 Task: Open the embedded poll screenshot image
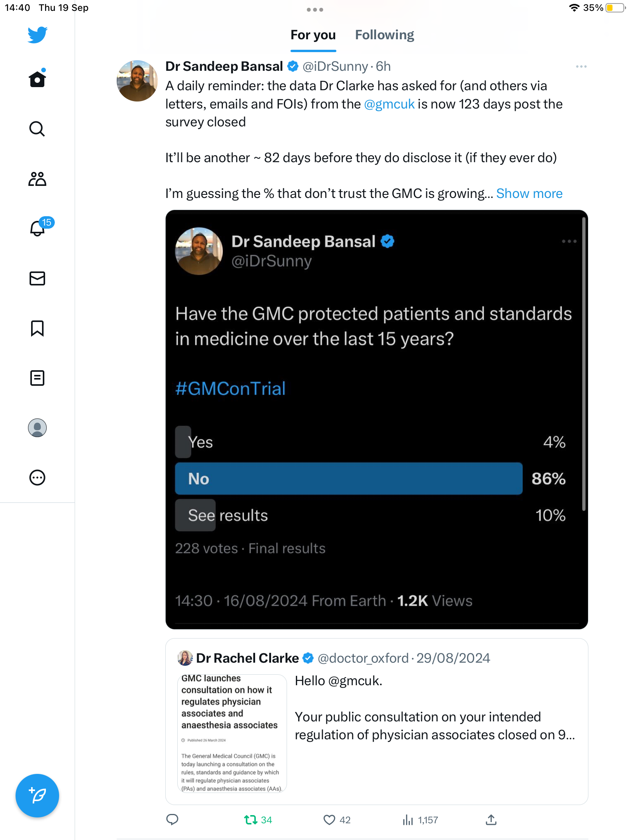tap(376, 419)
